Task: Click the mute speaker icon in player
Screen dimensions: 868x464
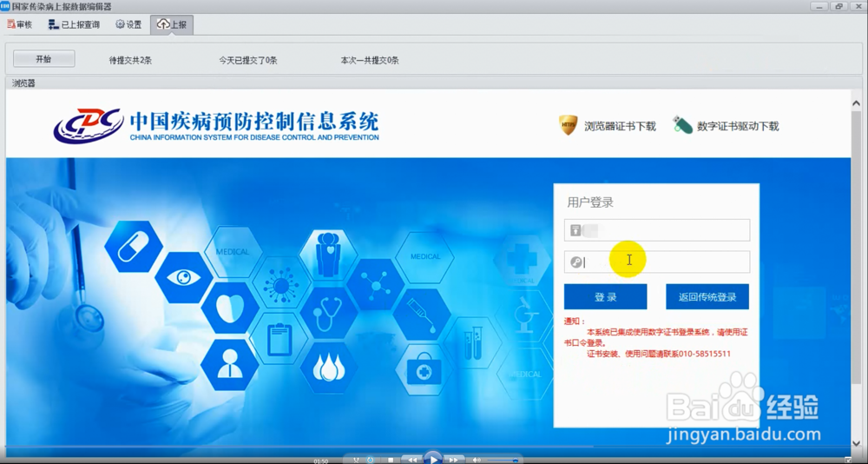Action: click(477, 461)
